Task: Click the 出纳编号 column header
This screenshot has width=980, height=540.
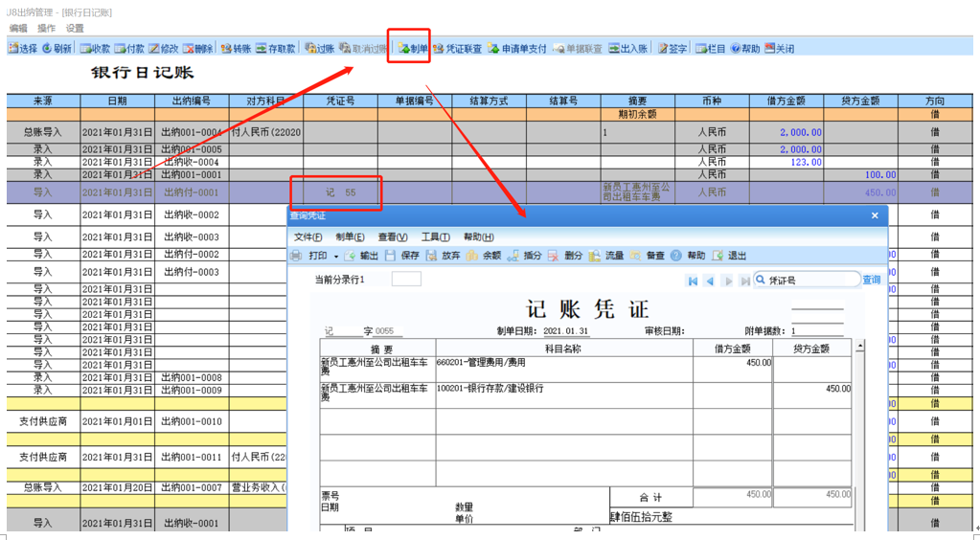Action: [x=192, y=101]
